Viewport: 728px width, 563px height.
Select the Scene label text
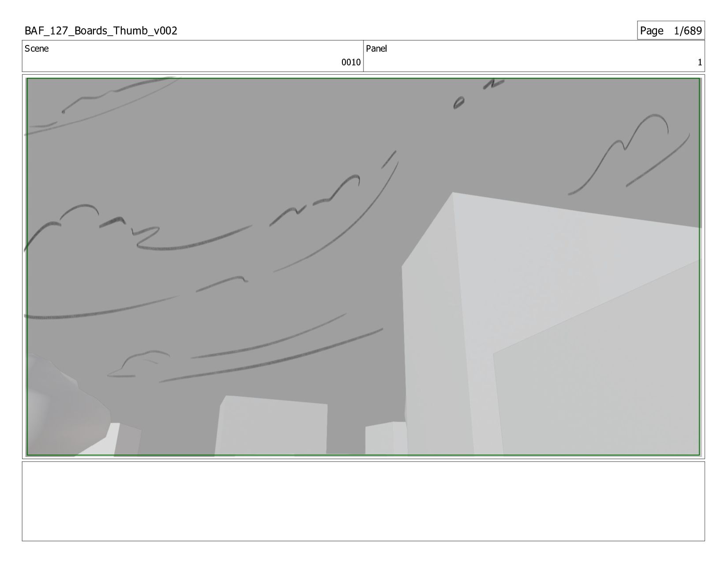pos(37,49)
